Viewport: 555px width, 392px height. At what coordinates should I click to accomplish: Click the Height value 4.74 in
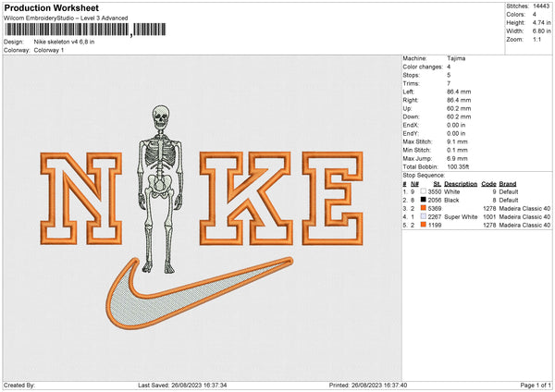click(x=541, y=22)
